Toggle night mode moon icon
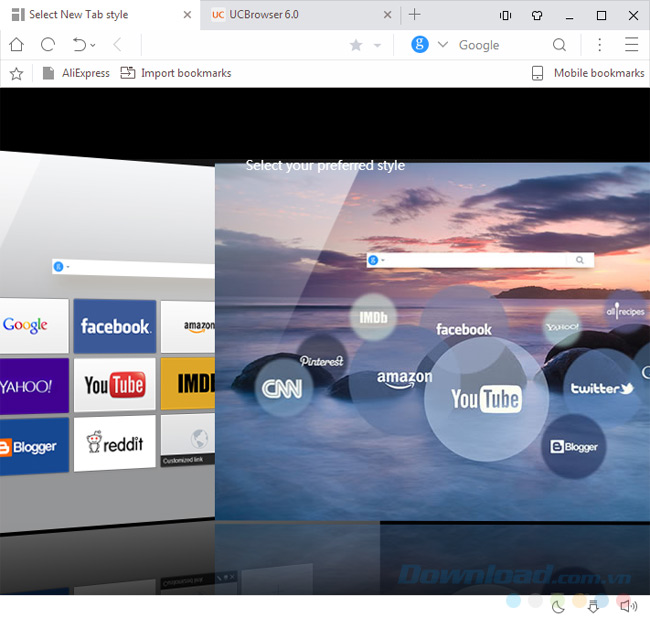Screen dimensions: 650x617 click(558, 605)
